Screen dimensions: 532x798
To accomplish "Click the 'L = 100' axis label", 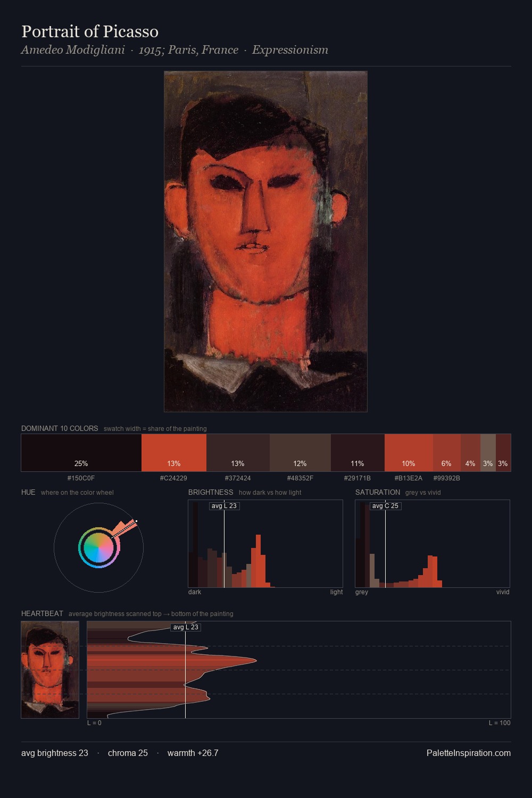I will pos(500,723).
